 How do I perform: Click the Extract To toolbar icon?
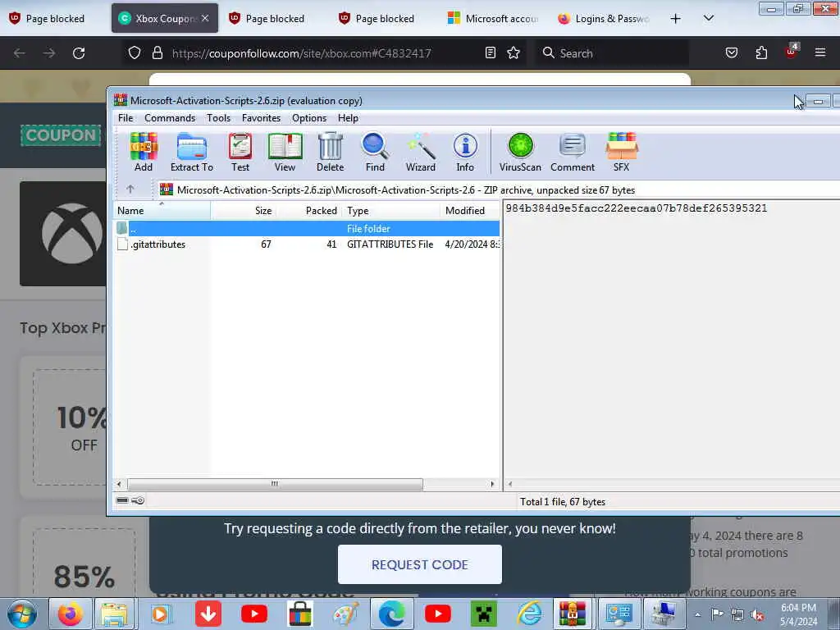click(x=192, y=152)
